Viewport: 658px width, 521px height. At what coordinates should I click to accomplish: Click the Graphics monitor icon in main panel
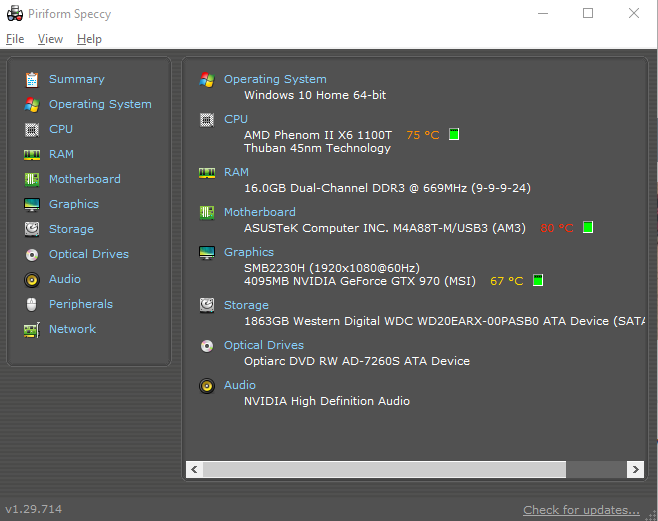coord(207,253)
